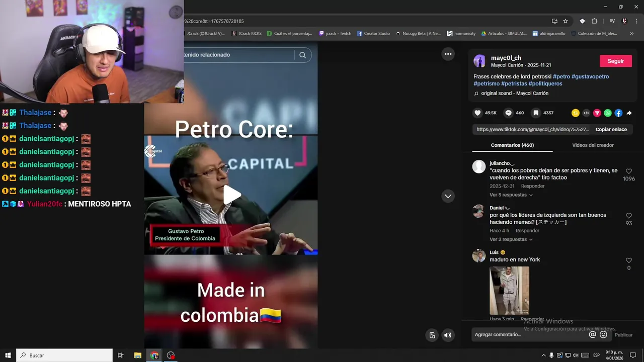The width and height of the screenshot is (644, 362).
Task: Switch to Comentarios (460) tab
Action: (x=512, y=145)
